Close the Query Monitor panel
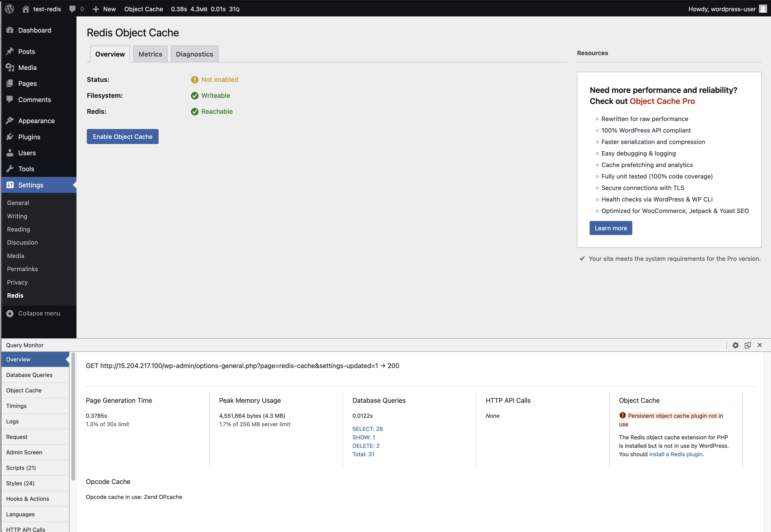The width and height of the screenshot is (771, 532). 760,345
